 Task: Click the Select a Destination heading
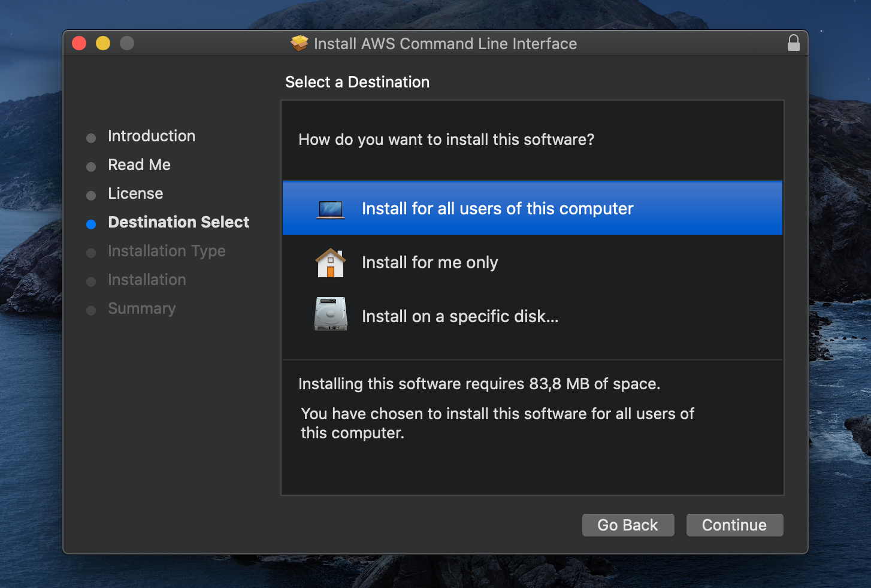[357, 82]
